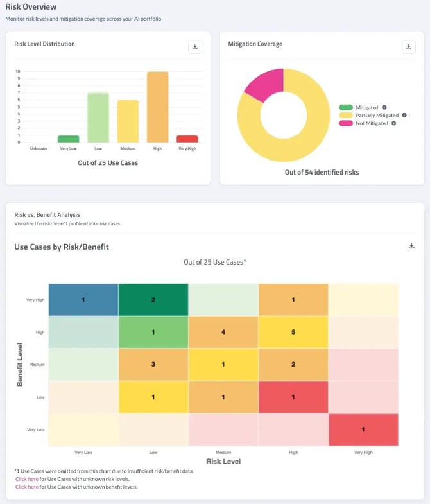Open Medium benefit, High risk cell
Image resolution: width=430 pixels, height=504 pixels.
click(x=293, y=365)
